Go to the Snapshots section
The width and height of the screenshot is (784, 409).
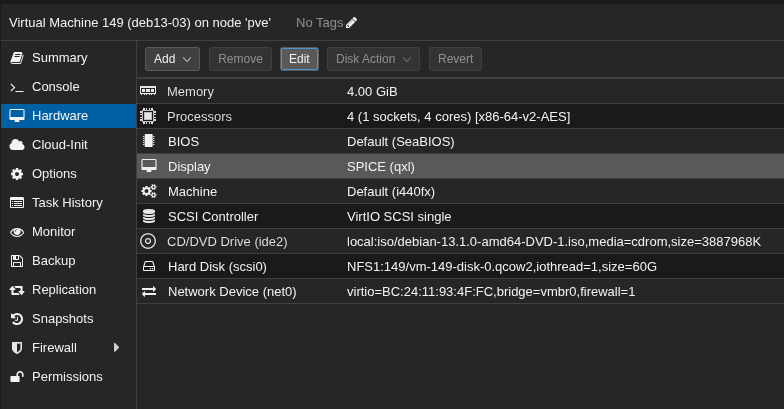click(x=62, y=319)
